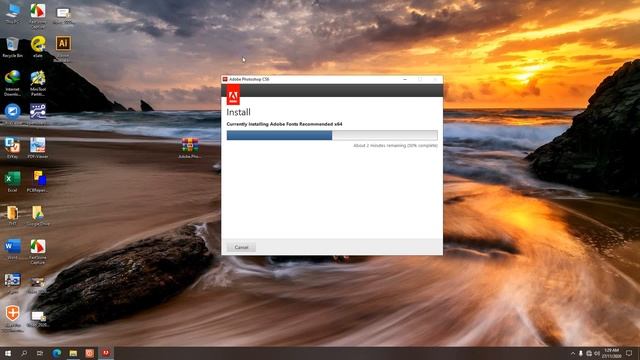Open the taskbar clock and date
Screen dimensions: 640x360
(x=612, y=353)
